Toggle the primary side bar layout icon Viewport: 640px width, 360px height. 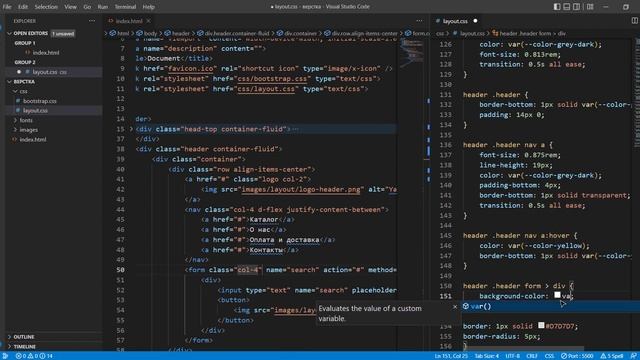click(x=557, y=7)
